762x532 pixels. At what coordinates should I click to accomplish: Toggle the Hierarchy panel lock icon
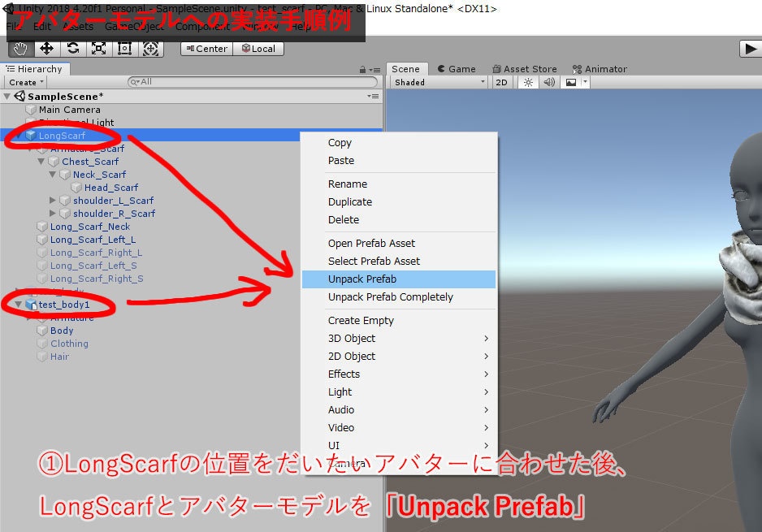(x=362, y=70)
